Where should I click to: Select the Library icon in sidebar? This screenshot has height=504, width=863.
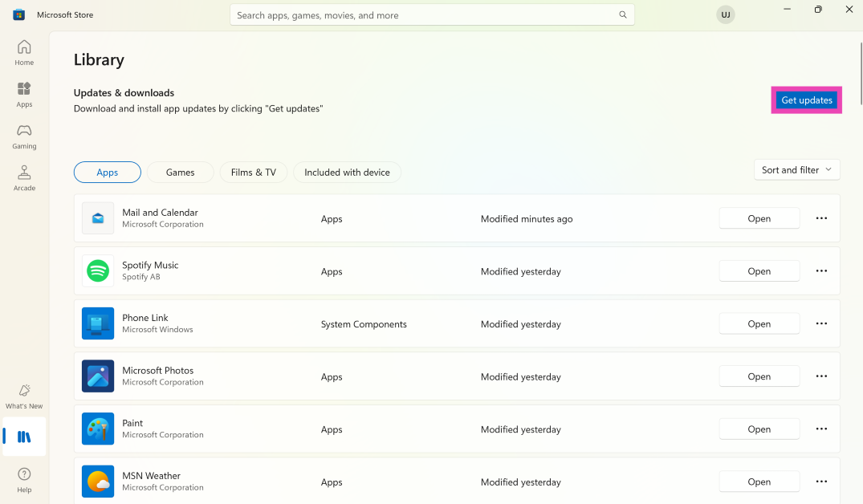pos(24,437)
